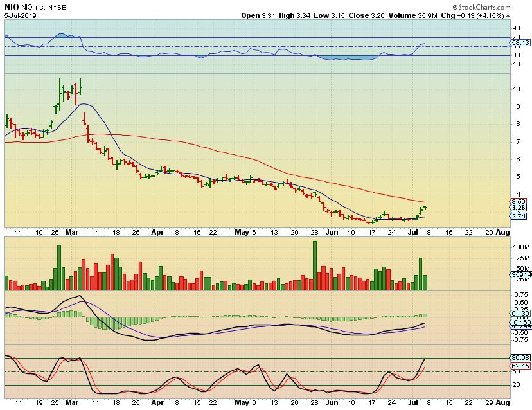Click the 'Volume 35.9M' header value
This screenshot has height=410, width=532.
coord(412,15)
